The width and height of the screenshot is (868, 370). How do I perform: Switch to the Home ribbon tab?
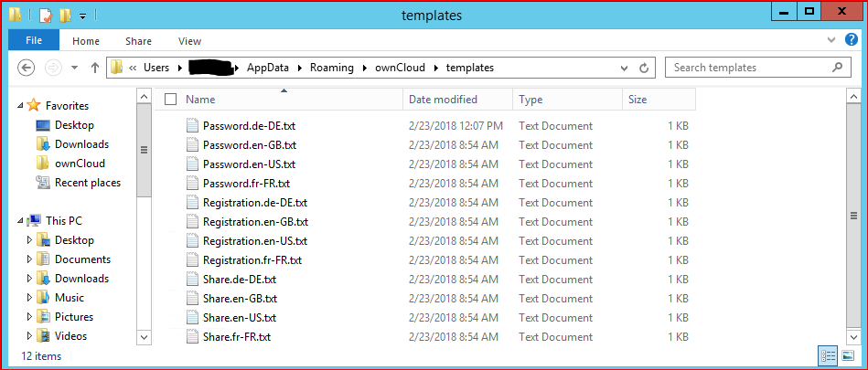point(86,41)
